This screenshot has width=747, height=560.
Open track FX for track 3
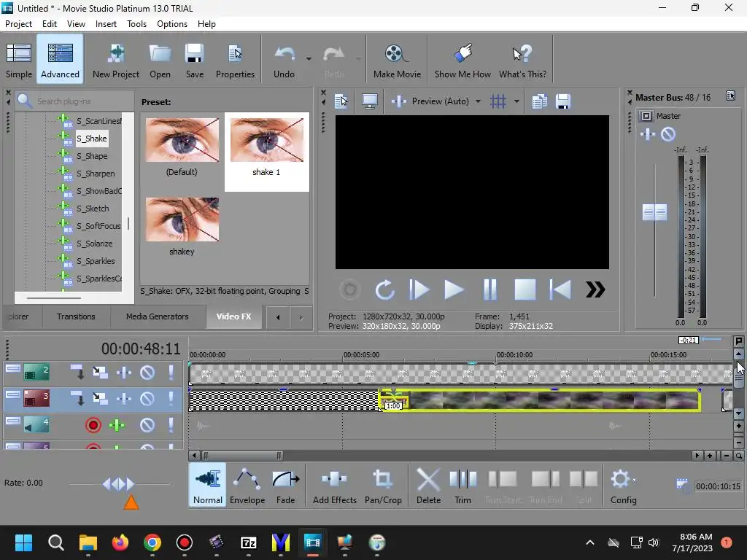click(124, 399)
